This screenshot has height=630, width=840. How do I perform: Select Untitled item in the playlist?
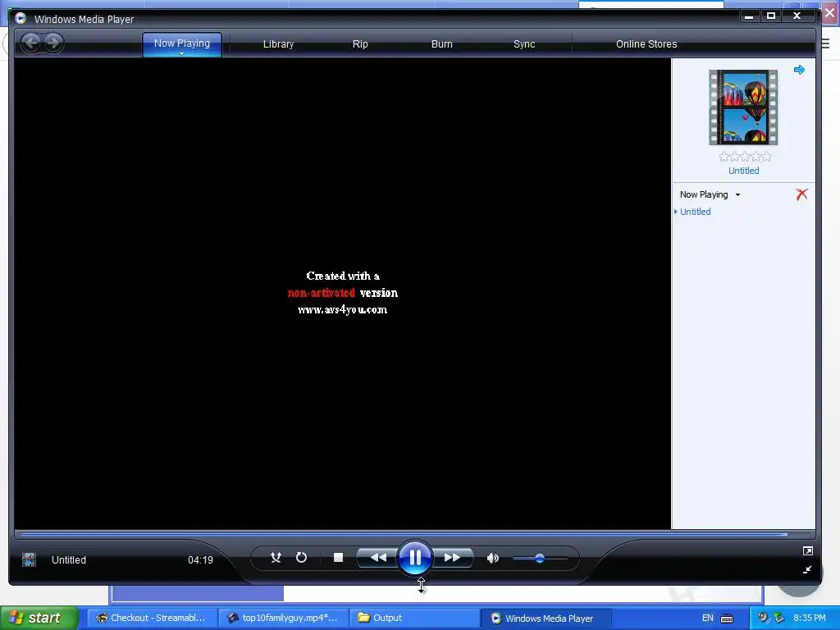(x=696, y=212)
